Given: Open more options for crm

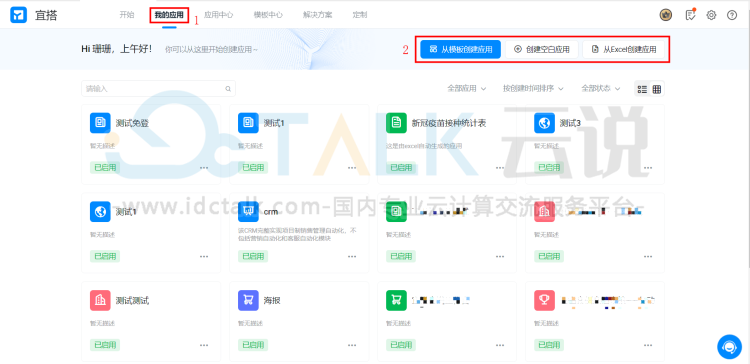Looking at the screenshot, I should click(x=352, y=256).
